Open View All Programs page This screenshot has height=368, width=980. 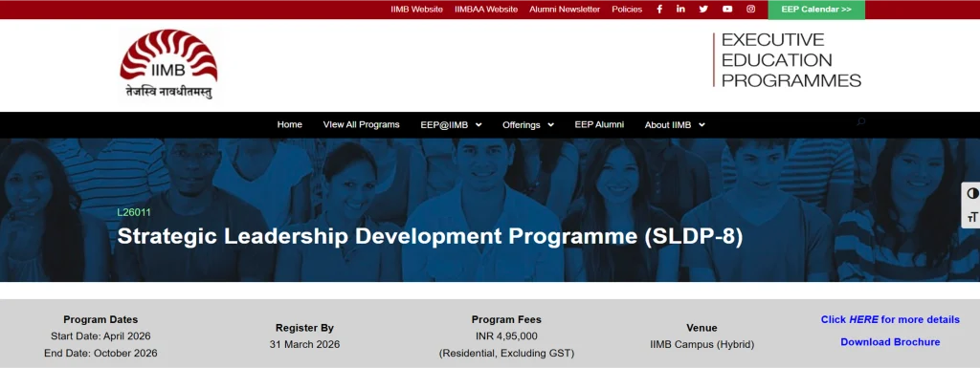tap(361, 125)
